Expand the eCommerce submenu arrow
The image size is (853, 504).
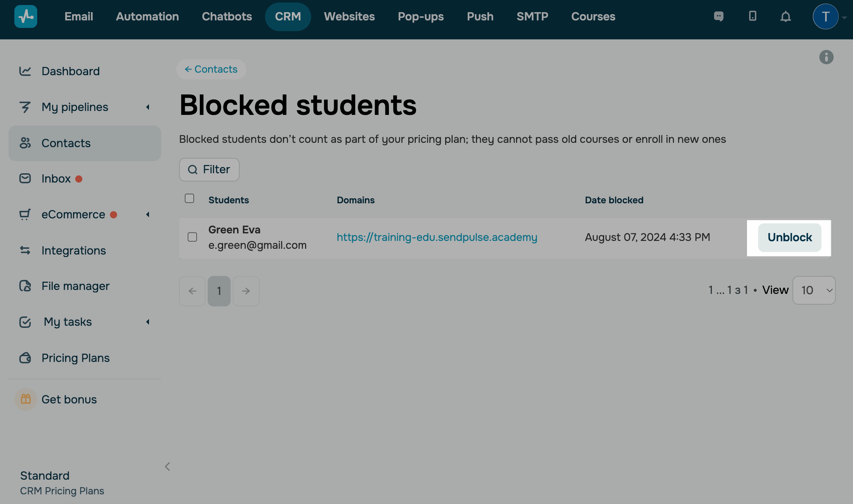coord(148,214)
